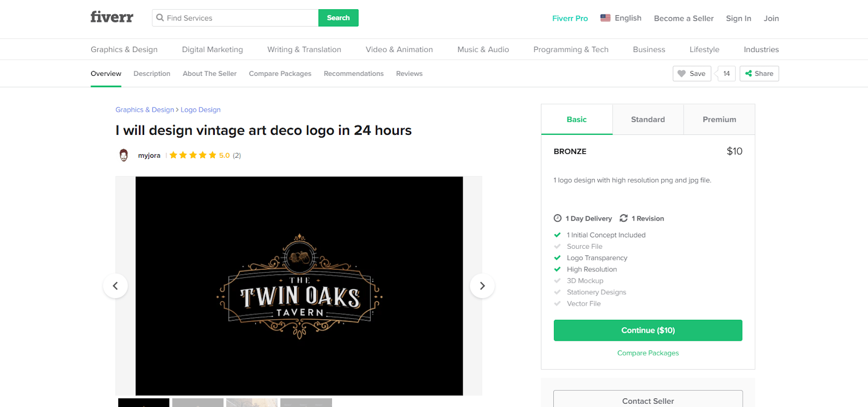This screenshot has height=407, width=868.
Task: Open myjora seller avatar
Action: coord(124,155)
